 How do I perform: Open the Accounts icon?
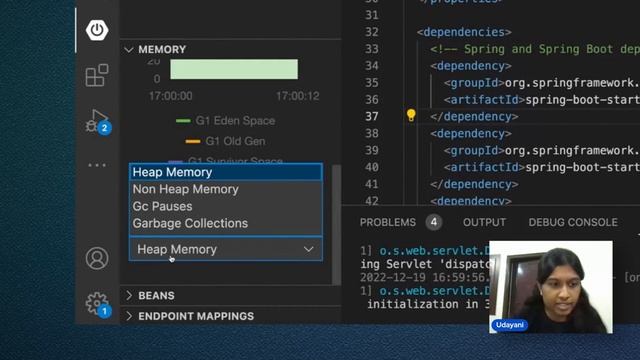97,258
